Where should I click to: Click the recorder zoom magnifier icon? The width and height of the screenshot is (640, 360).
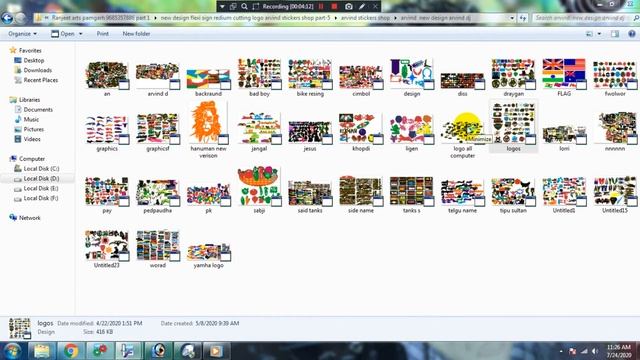[244, 7]
